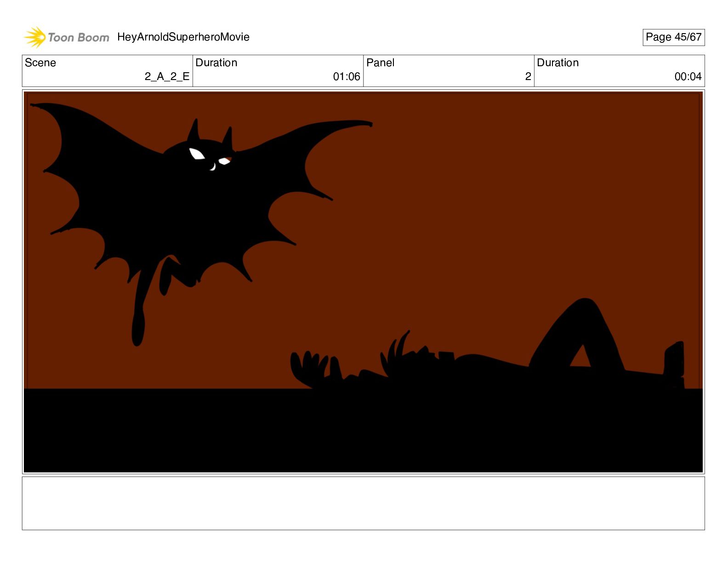Select the Duration label above 01:06
Screen dimensions: 728x563
tap(216, 63)
